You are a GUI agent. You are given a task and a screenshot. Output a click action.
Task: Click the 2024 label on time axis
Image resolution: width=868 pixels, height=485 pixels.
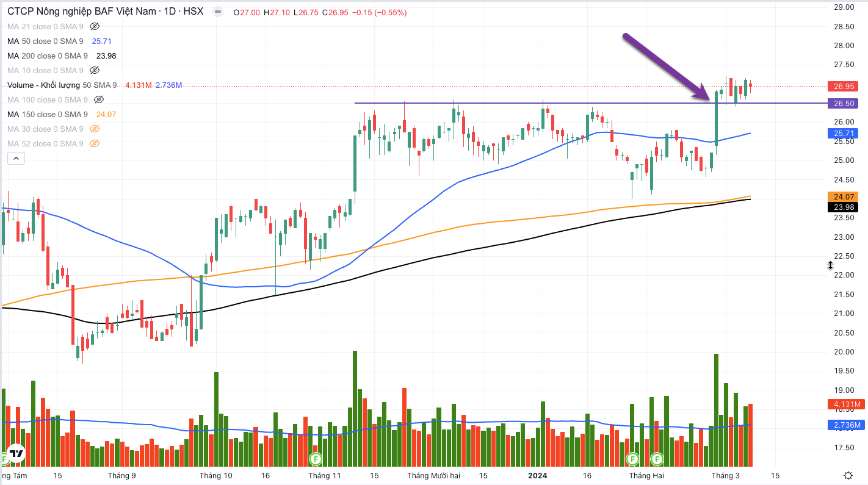pos(538,475)
